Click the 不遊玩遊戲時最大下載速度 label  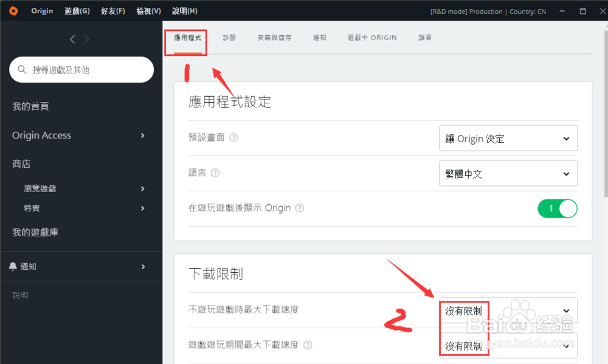click(x=244, y=309)
